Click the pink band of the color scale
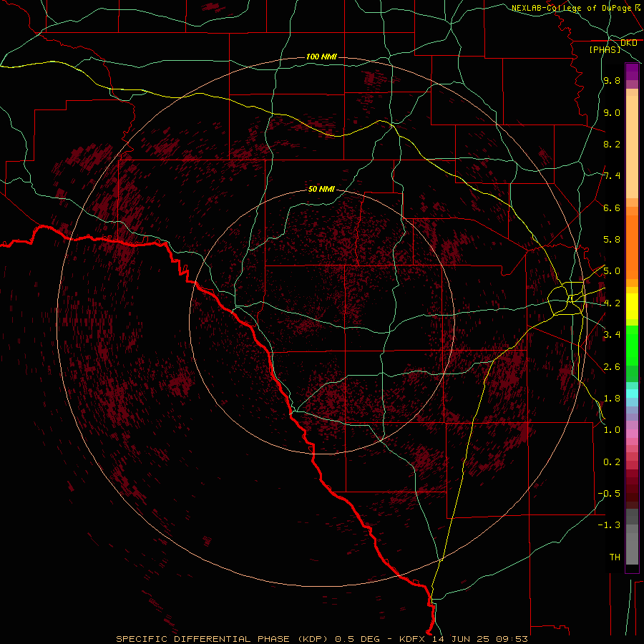This screenshot has width=644, height=644. tap(632, 434)
